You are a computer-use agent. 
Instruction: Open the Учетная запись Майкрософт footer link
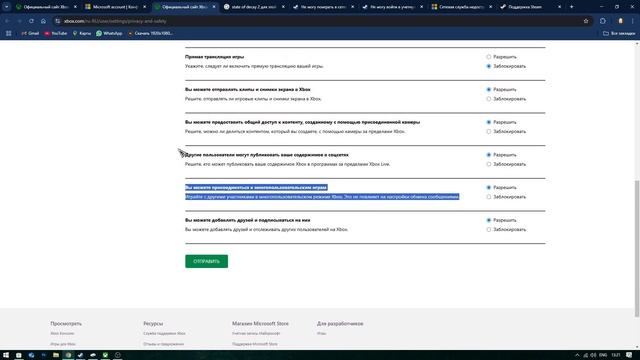[256, 333]
